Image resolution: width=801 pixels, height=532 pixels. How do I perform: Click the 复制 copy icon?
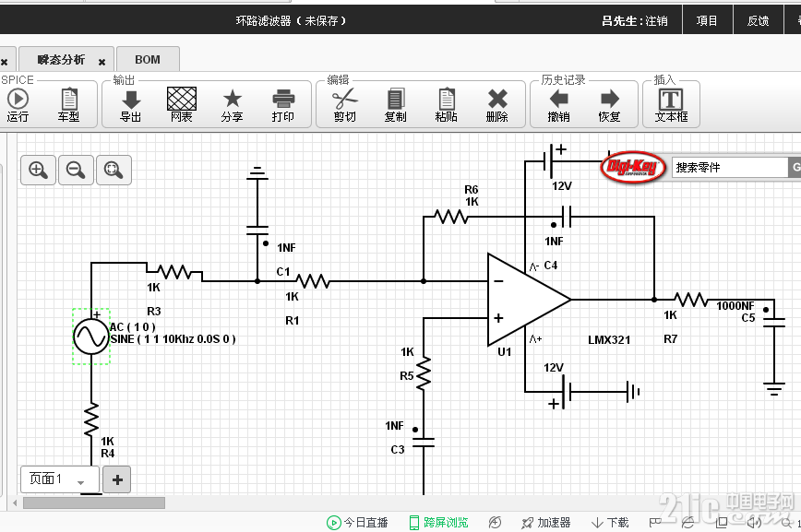(395, 99)
